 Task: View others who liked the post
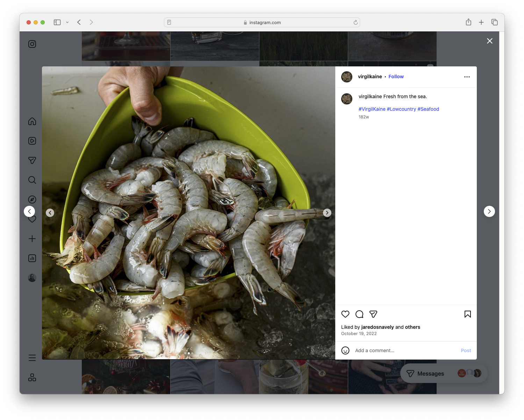412,327
